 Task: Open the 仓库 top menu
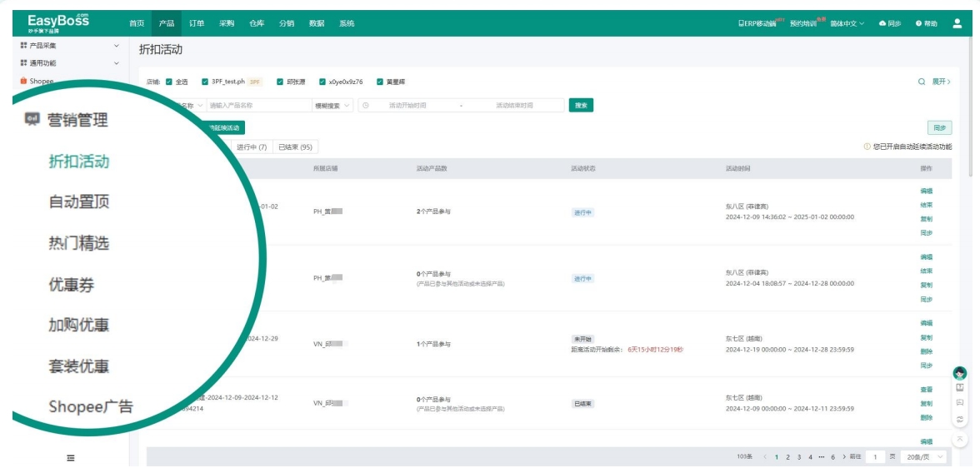pyautogui.click(x=257, y=23)
